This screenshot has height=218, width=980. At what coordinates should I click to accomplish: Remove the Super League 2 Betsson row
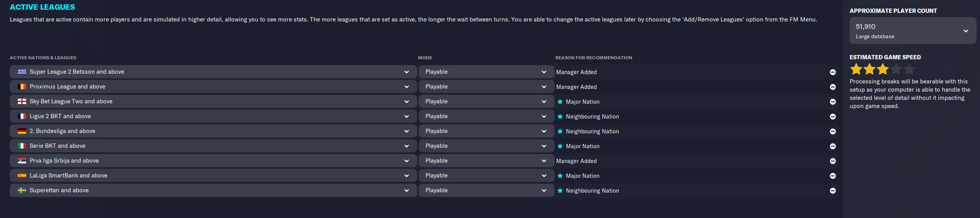click(832, 72)
